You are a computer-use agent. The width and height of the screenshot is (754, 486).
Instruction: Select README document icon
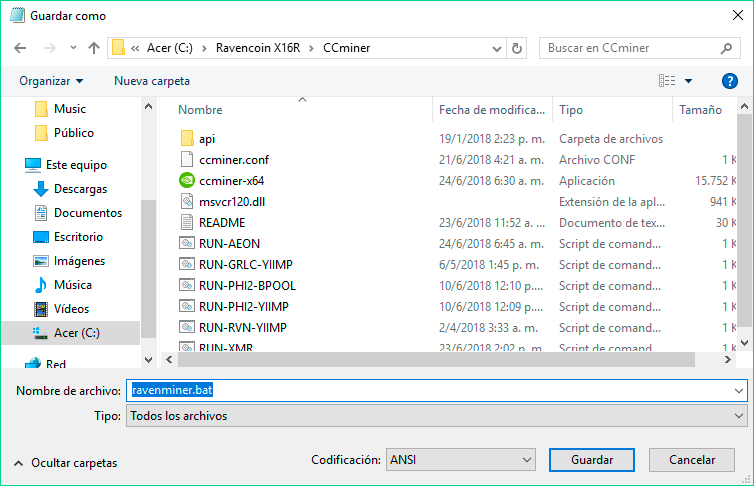click(187, 223)
